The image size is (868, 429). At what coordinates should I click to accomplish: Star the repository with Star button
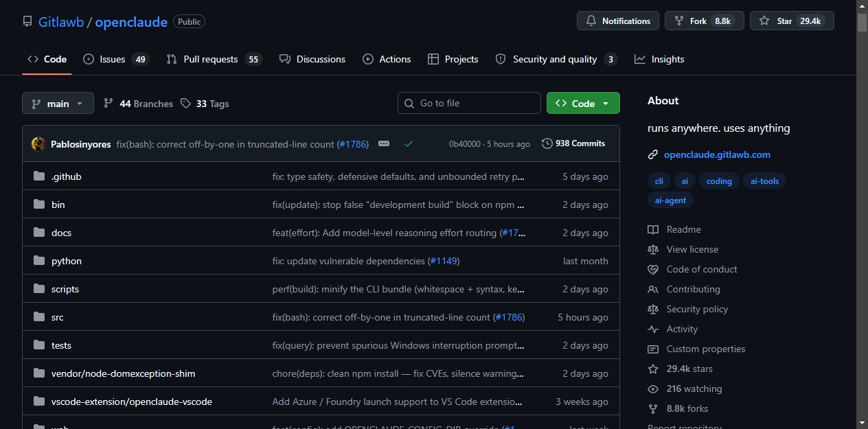coord(792,21)
